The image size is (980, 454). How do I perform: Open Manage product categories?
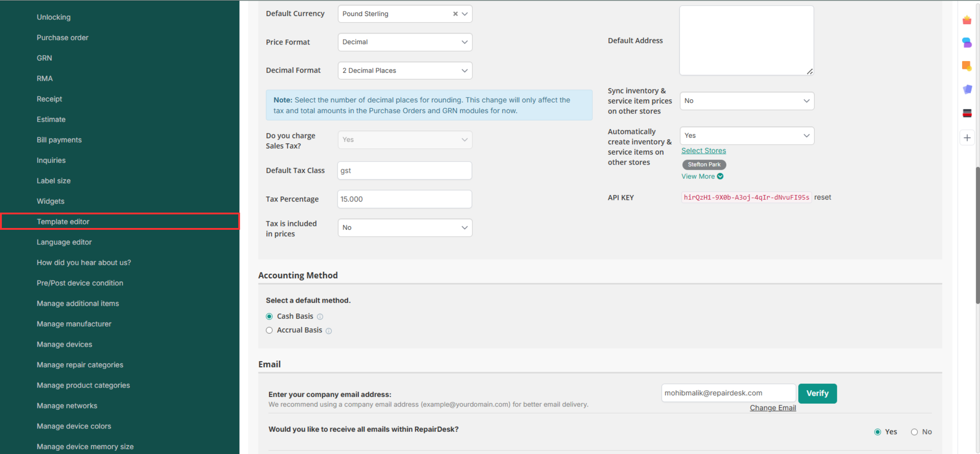pyautogui.click(x=83, y=385)
